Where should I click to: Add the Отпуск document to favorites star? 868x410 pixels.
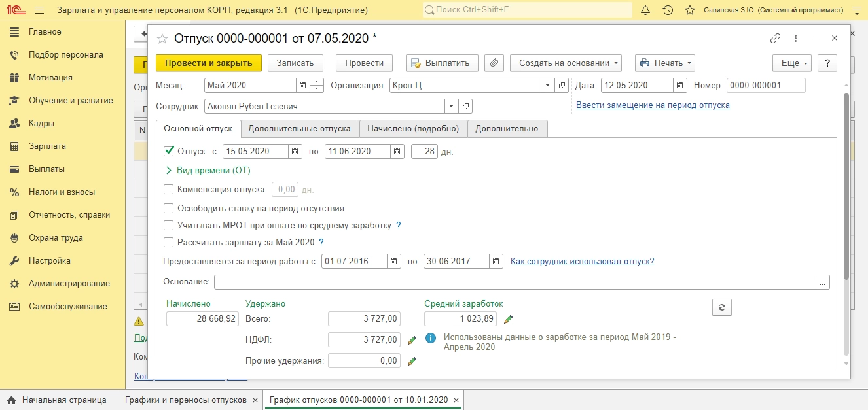click(162, 39)
